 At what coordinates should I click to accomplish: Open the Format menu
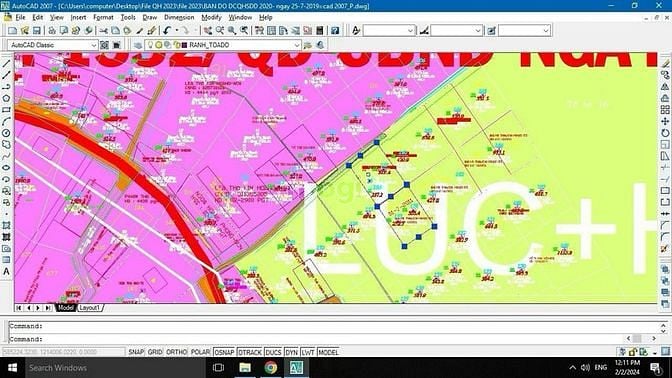click(x=103, y=18)
